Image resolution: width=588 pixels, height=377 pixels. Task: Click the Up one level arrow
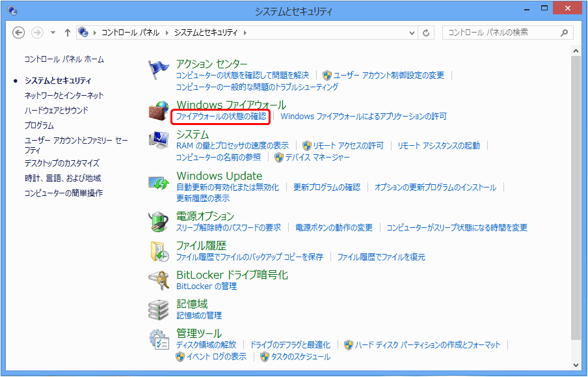pos(68,33)
